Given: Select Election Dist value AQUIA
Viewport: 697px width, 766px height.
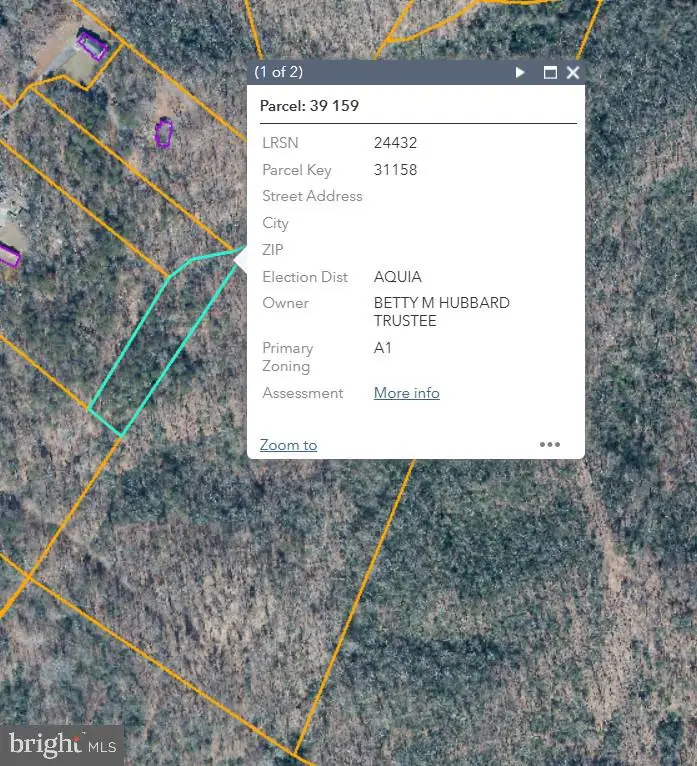Looking at the screenshot, I should [x=398, y=277].
